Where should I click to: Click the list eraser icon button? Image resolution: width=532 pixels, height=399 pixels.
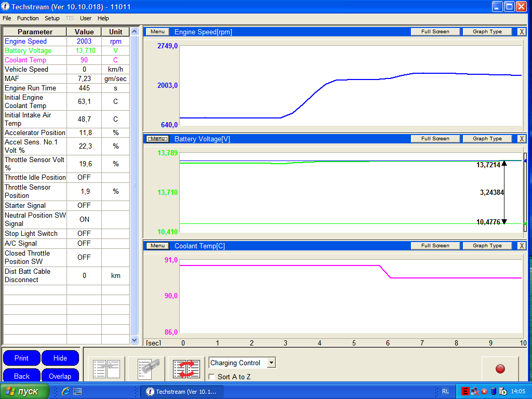click(147, 369)
